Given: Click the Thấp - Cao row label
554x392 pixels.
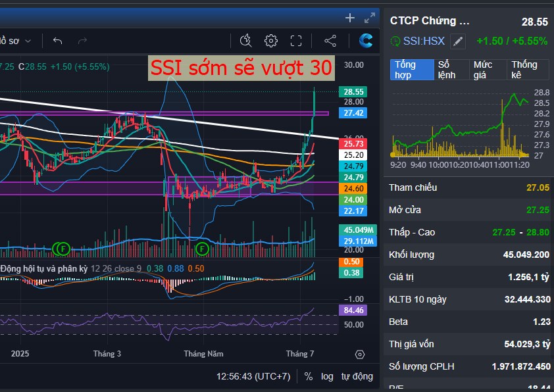Looking at the screenshot, I should click(x=412, y=232).
